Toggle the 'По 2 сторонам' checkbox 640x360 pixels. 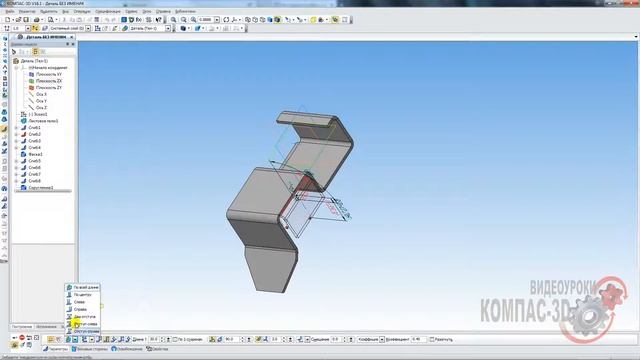point(175,340)
